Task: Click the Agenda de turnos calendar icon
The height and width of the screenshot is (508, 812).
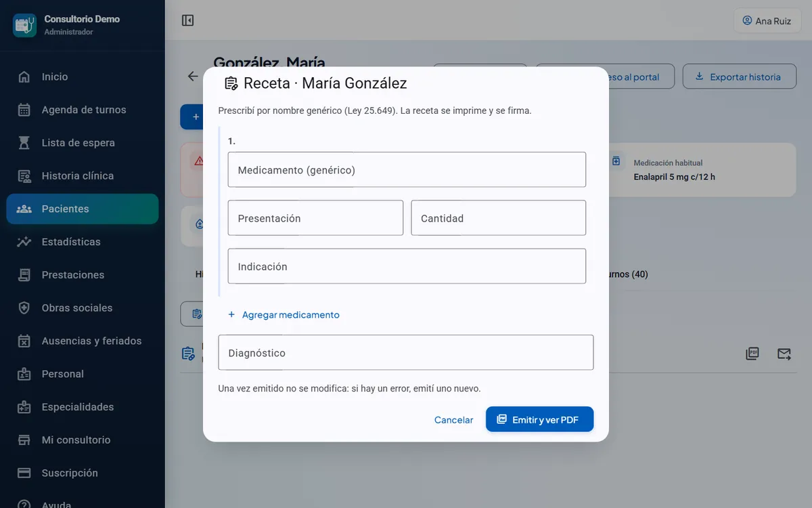Action: (x=24, y=110)
